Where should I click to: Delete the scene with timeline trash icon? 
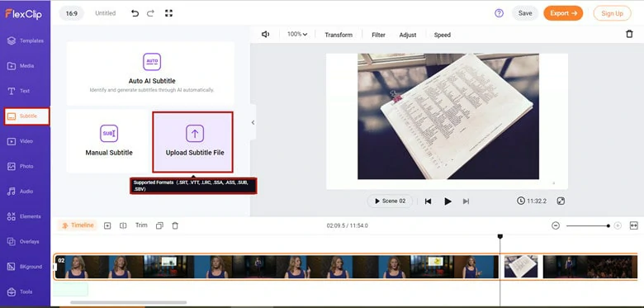click(175, 225)
